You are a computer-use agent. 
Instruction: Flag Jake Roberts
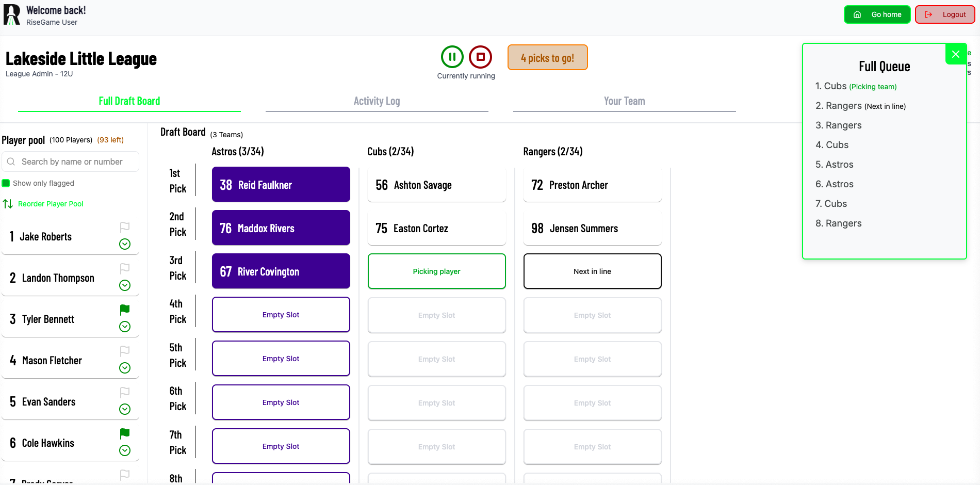tap(125, 227)
